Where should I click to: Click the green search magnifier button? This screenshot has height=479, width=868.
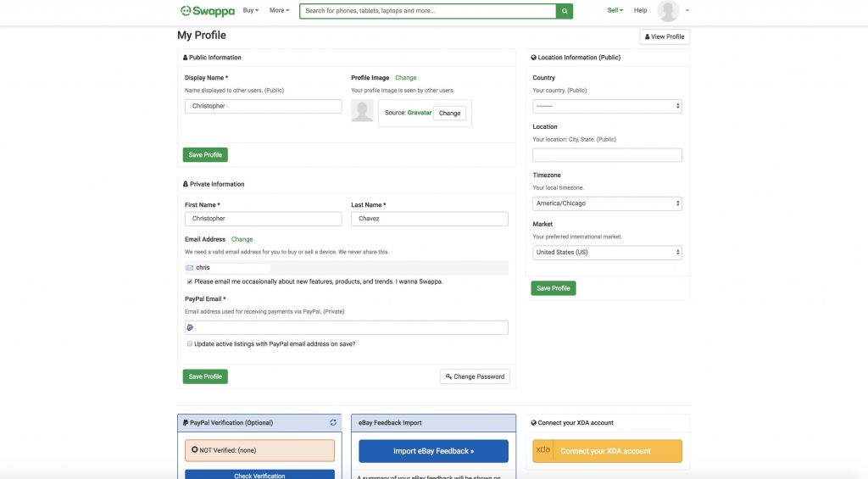(564, 11)
